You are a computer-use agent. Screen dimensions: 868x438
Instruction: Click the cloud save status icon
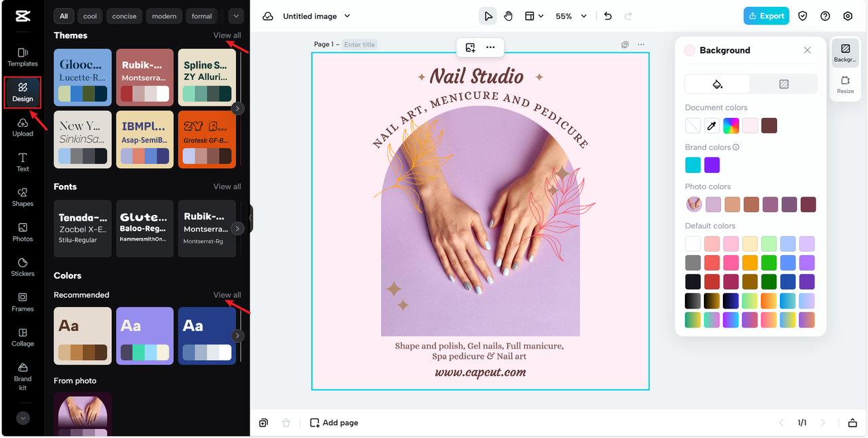268,16
